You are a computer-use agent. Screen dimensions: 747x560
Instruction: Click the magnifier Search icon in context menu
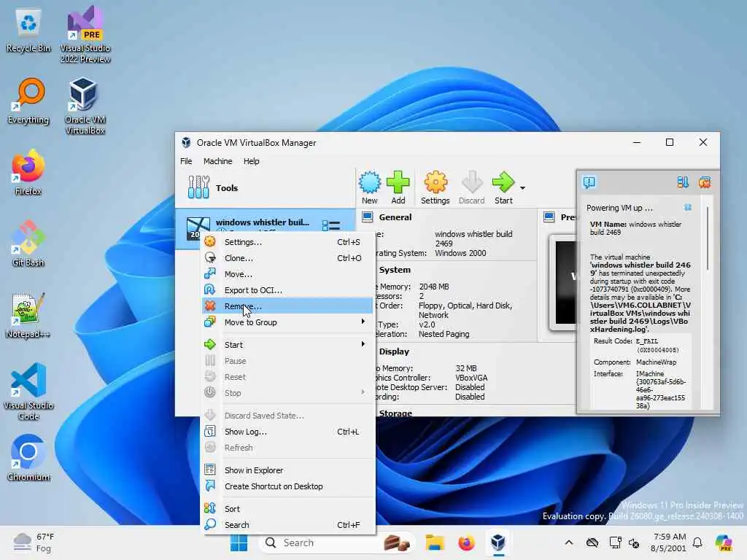point(210,524)
